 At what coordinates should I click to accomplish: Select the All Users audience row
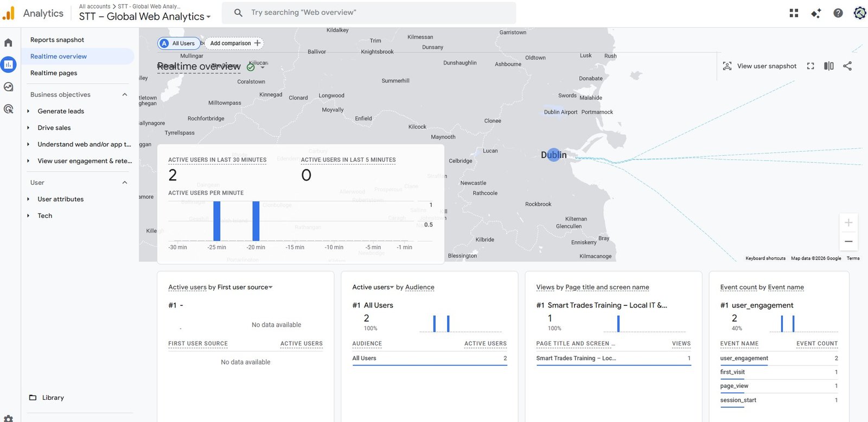pos(429,358)
